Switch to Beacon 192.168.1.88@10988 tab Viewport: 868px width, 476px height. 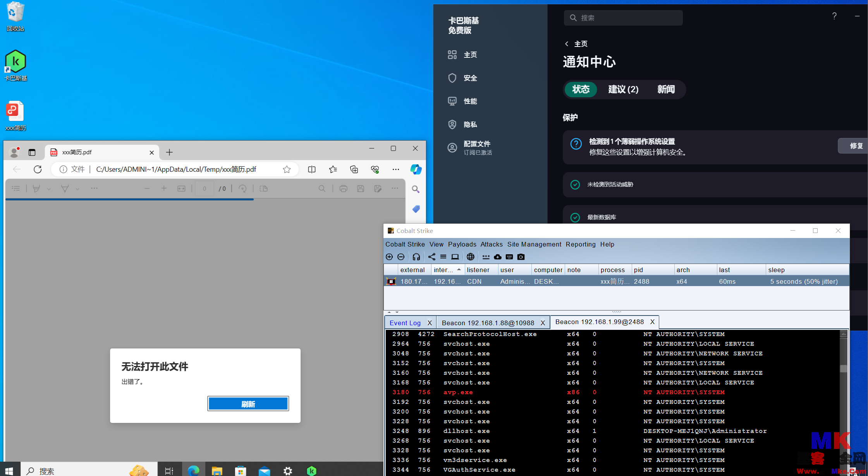(488, 323)
